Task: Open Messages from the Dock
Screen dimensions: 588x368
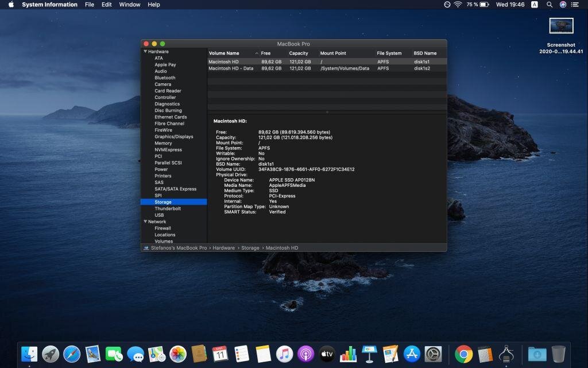Action: 136,354
